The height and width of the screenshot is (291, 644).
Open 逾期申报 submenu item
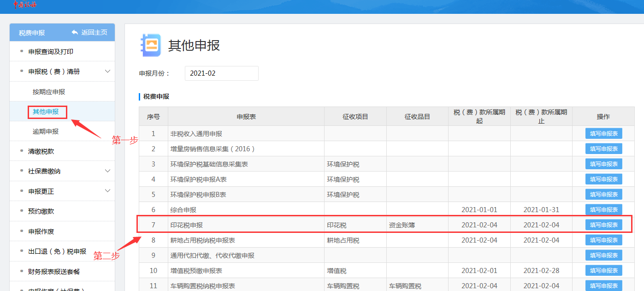pyautogui.click(x=46, y=131)
